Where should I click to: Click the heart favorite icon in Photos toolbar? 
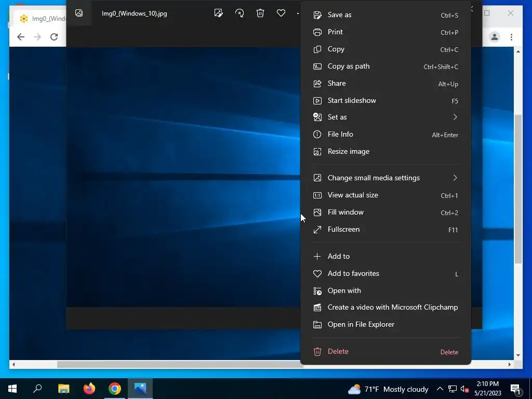pyautogui.click(x=281, y=13)
